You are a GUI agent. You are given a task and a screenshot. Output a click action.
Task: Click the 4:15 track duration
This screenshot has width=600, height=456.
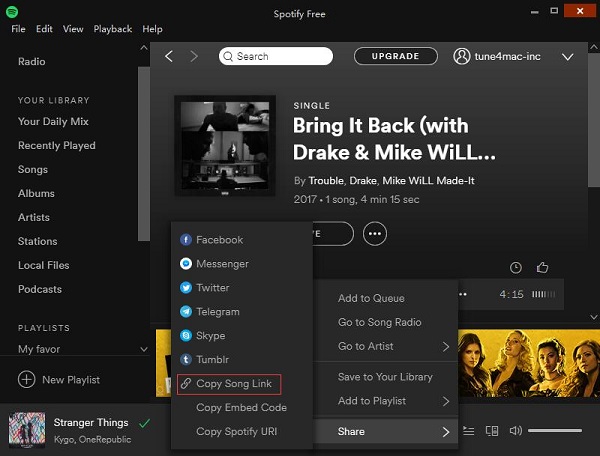click(x=511, y=294)
